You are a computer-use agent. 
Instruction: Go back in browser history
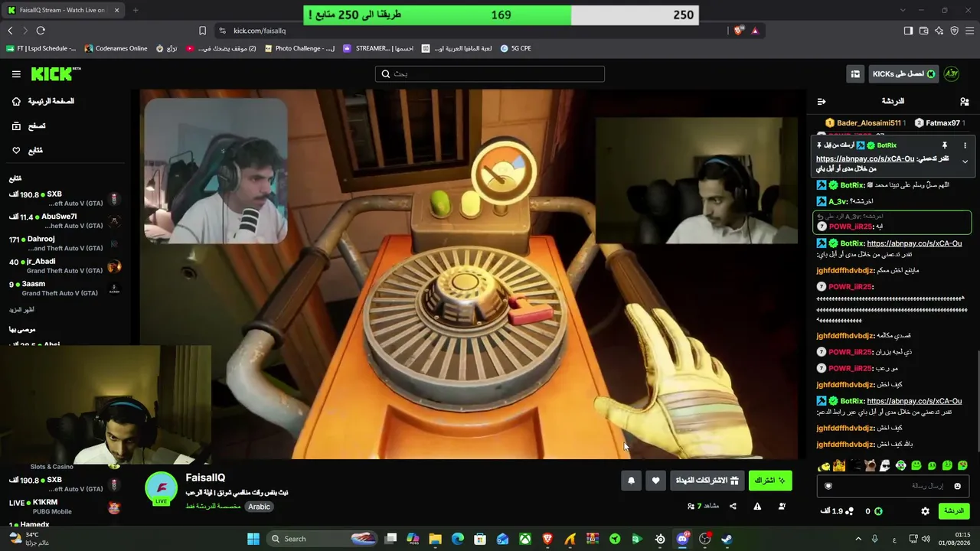coord(10,31)
